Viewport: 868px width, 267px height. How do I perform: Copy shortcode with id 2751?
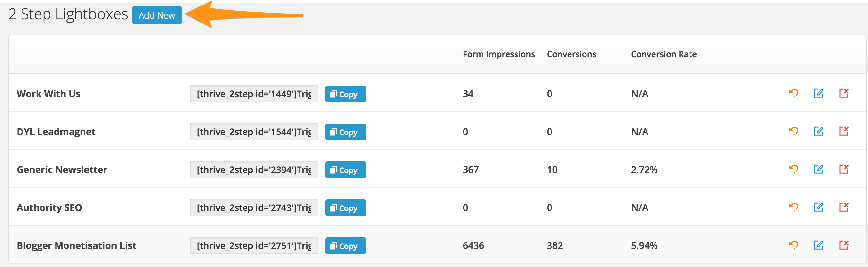pos(345,246)
